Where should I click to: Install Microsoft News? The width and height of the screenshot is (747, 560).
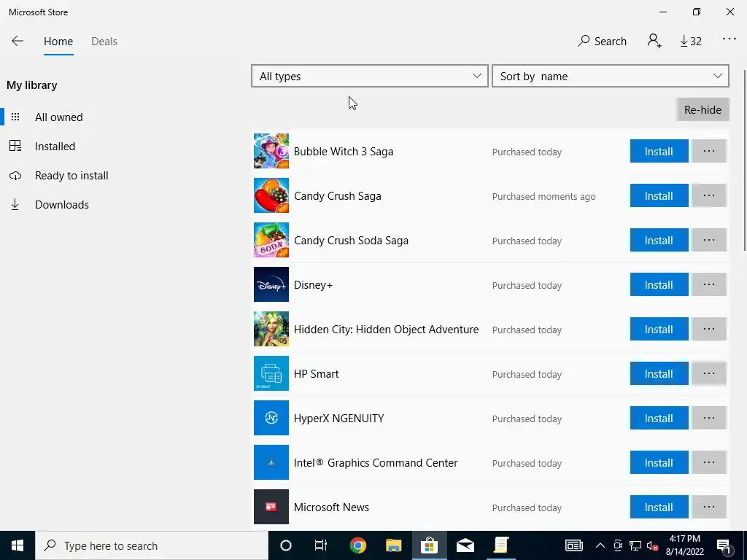659,507
